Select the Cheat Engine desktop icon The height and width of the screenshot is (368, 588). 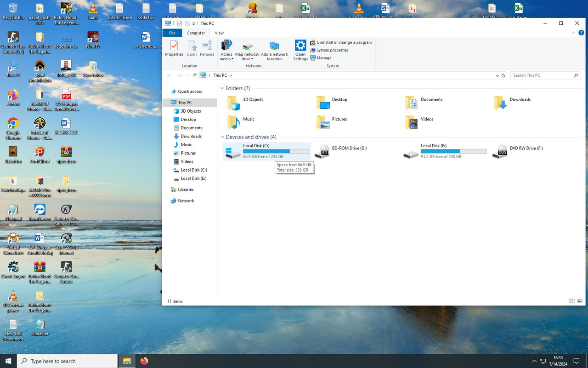pos(13,270)
